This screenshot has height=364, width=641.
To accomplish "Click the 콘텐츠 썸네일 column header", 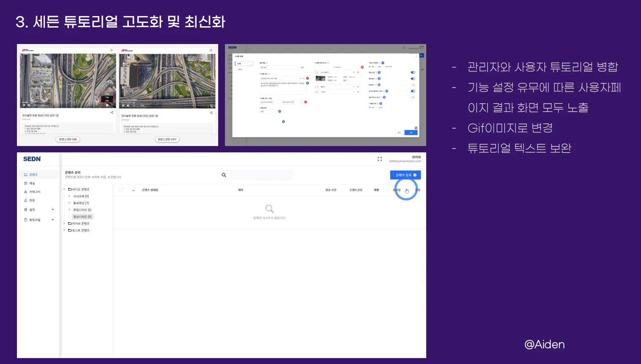I will coord(150,190).
